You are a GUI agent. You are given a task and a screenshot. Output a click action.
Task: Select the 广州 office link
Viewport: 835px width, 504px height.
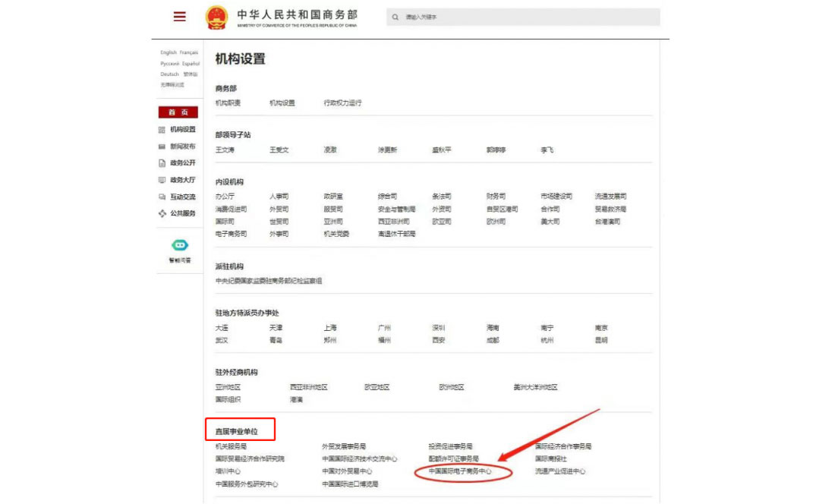tap(385, 328)
